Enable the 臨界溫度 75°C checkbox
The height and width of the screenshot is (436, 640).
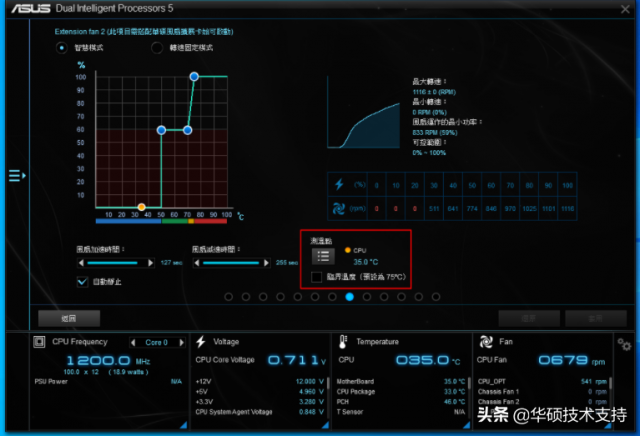pyautogui.click(x=316, y=277)
